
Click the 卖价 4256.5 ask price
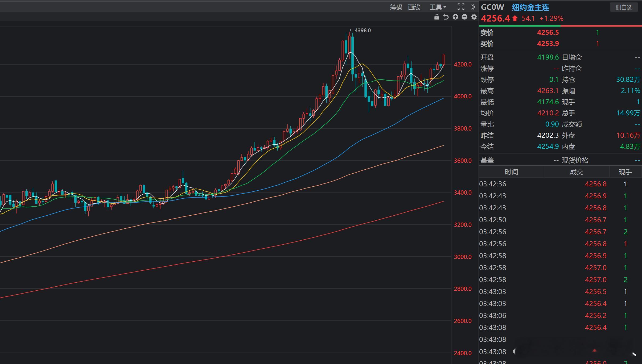(x=548, y=32)
